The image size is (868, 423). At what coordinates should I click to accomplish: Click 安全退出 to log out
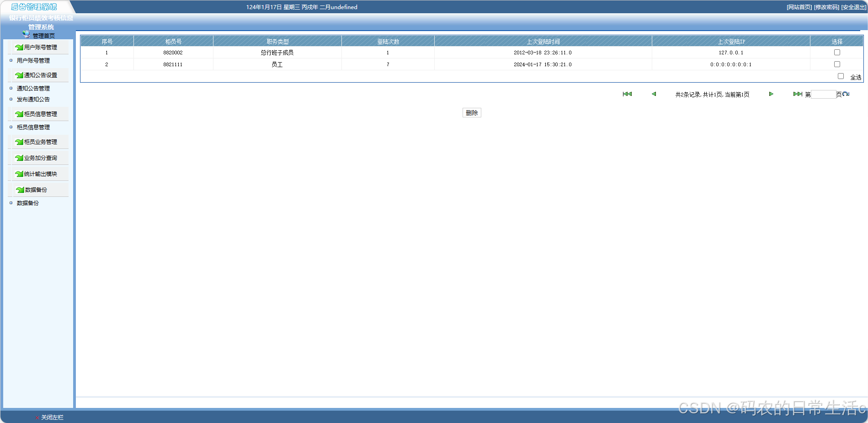pyautogui.click(x=853, y=7)
